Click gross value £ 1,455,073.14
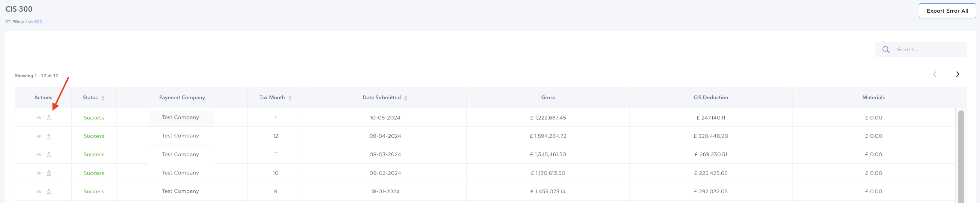The width and height of the screenshot is (980, 203). [548, 192]
